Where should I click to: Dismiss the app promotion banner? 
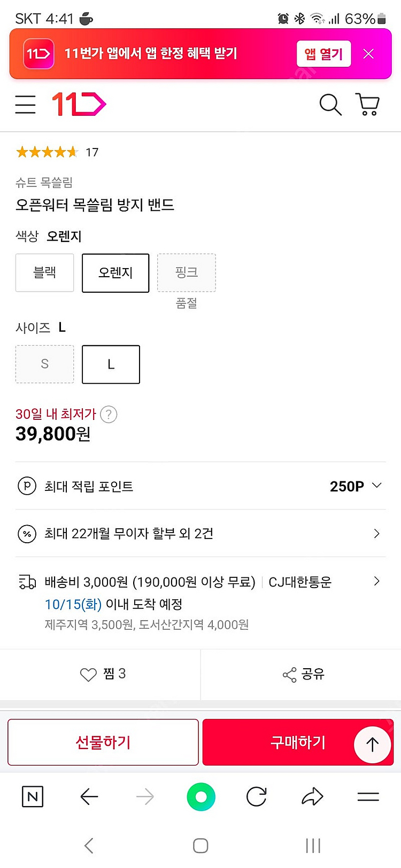click(368, 54)
